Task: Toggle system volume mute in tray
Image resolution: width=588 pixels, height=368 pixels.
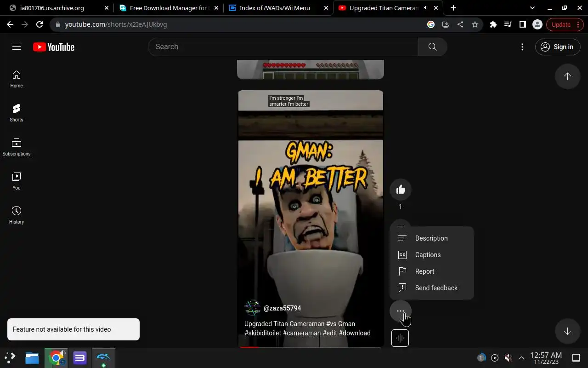Action: tap(508, 358)
